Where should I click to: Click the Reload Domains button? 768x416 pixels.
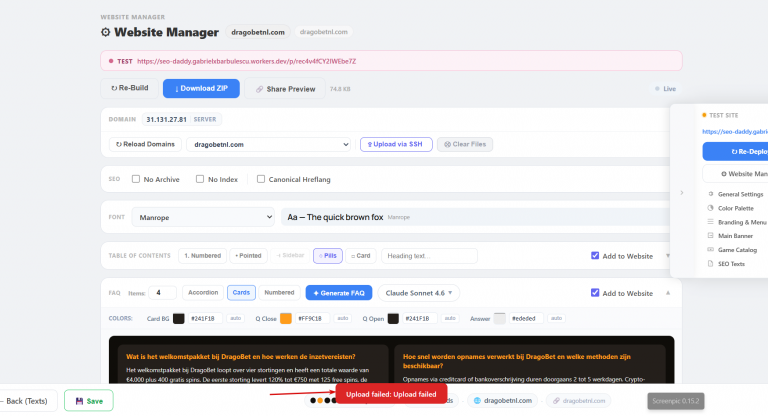pos(145,145)
